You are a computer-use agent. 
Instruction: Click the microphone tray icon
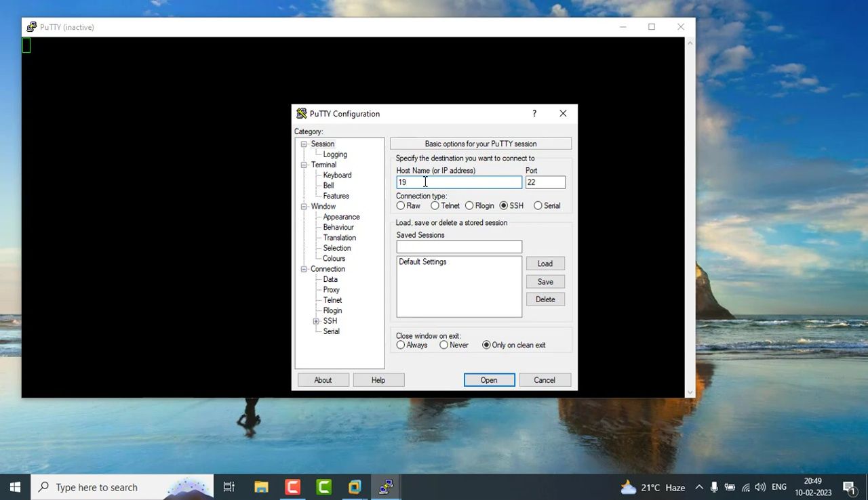click(x=714, y=487)
